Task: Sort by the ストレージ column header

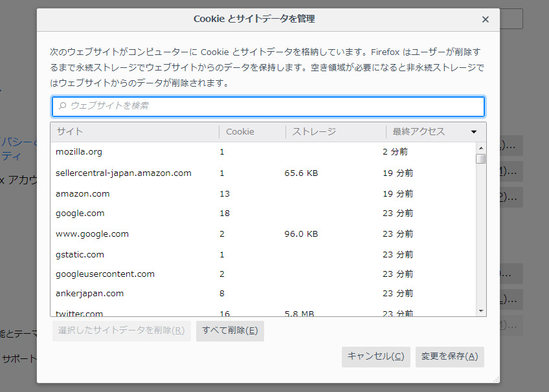Action: tap(335, 132)
